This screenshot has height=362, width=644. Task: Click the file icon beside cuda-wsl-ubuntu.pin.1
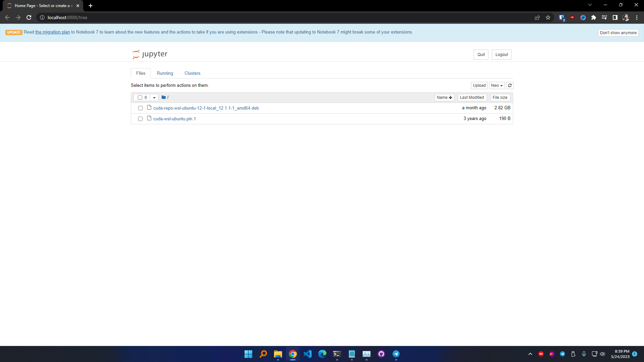(149, 118)
